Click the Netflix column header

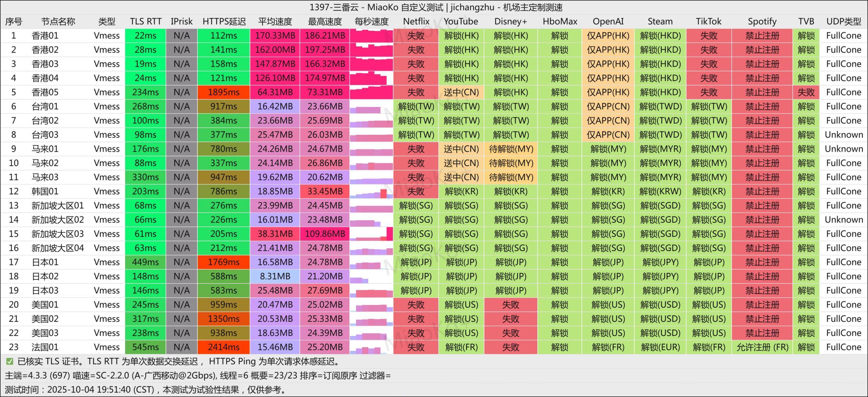tap(416, 21)
